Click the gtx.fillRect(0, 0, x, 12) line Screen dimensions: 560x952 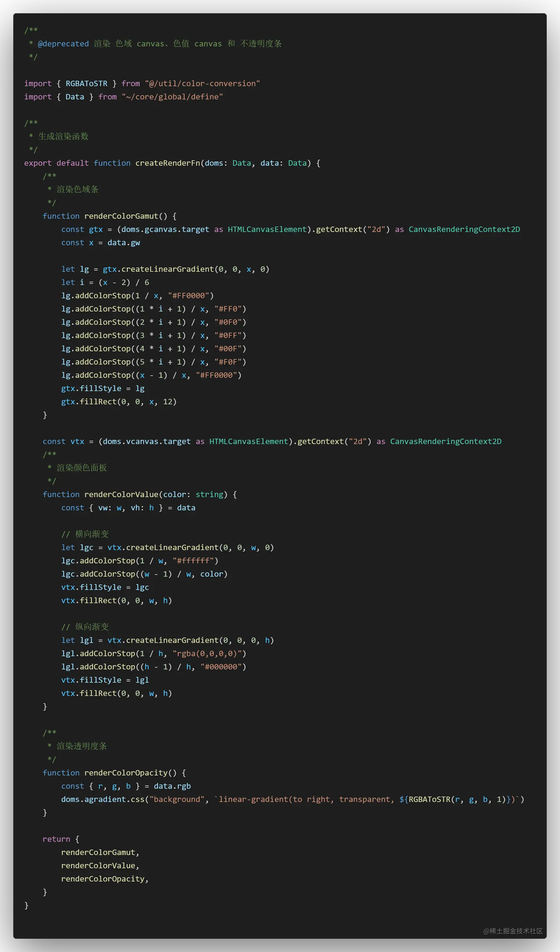[119, 402]
